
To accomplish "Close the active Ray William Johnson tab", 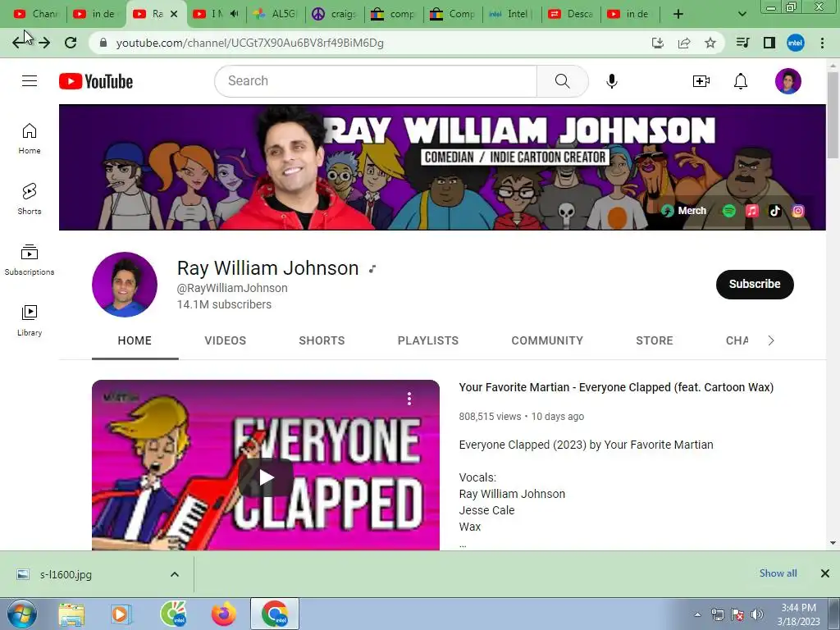I will click(x=174, y=14).
